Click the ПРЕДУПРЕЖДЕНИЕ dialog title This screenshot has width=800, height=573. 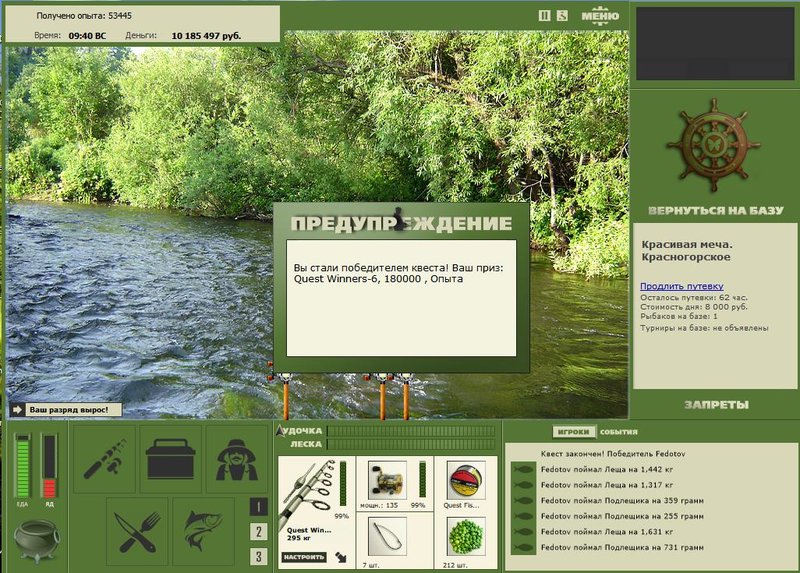pyautogui.click(x=401, y=223)
